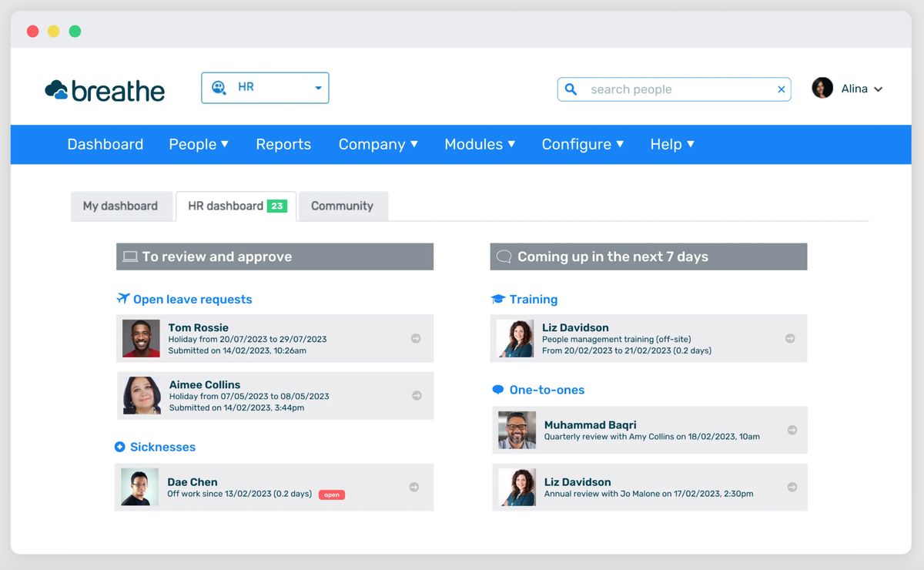Click the red open status badge
Screen dimensions: 924x570
332,495
